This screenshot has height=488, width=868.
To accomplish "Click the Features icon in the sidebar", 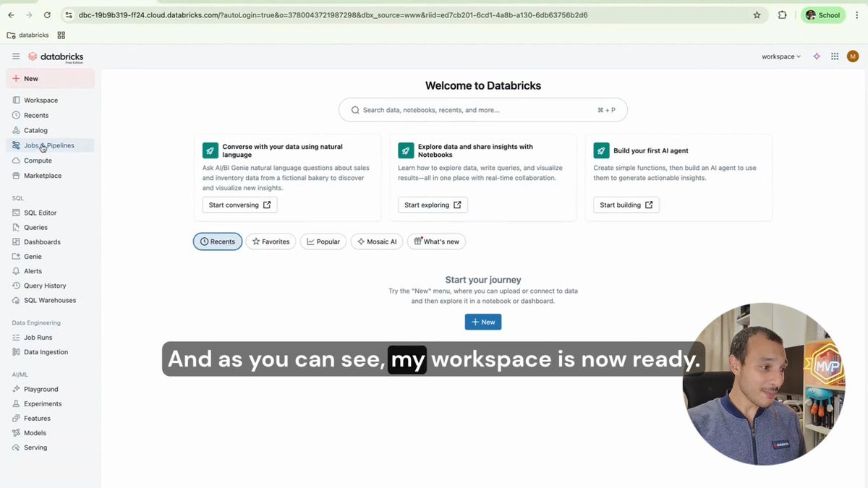I will pyautogui.click(x=17, y=418).
